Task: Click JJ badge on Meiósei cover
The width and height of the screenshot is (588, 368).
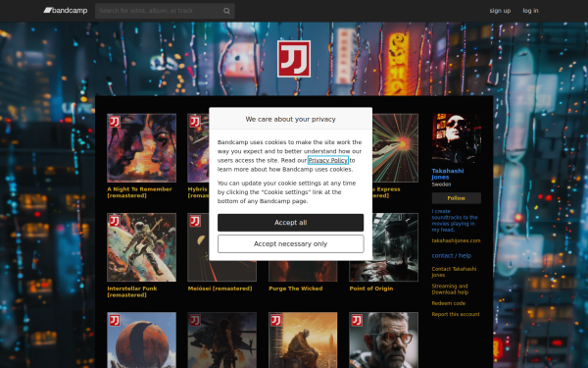Action: [195, 221]
